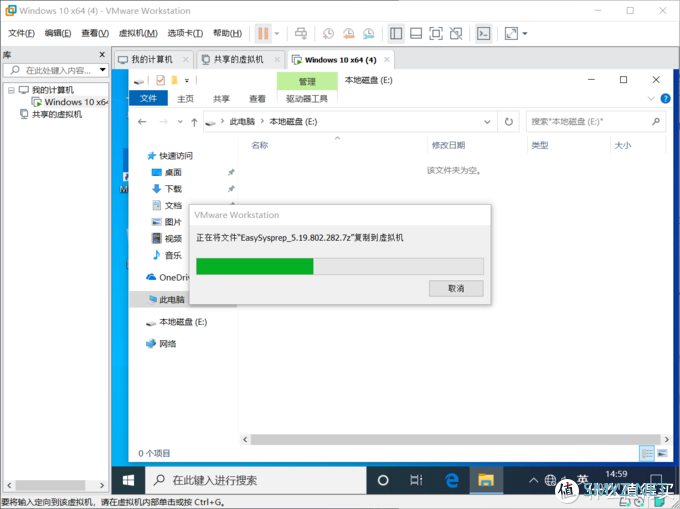The image size is (680, 509).
Task: Click 此电脑 in the address breadcrumb
Action: coord(242,122)
